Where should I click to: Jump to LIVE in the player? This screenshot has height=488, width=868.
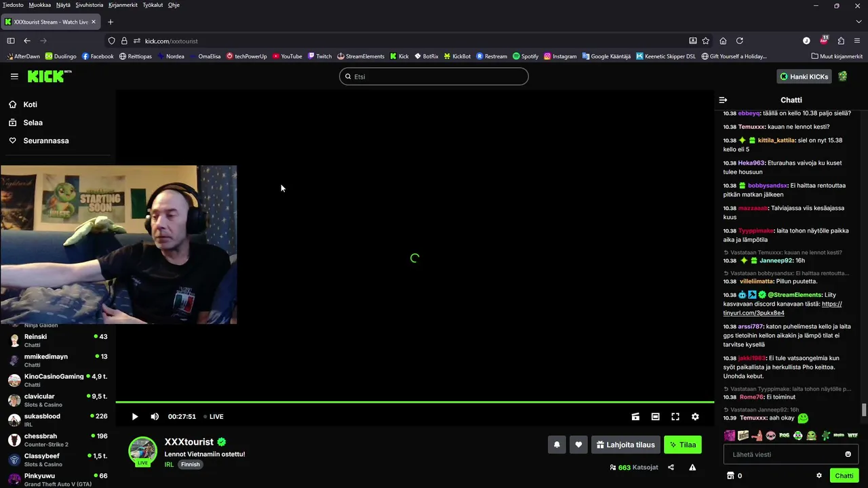point(214,417)
